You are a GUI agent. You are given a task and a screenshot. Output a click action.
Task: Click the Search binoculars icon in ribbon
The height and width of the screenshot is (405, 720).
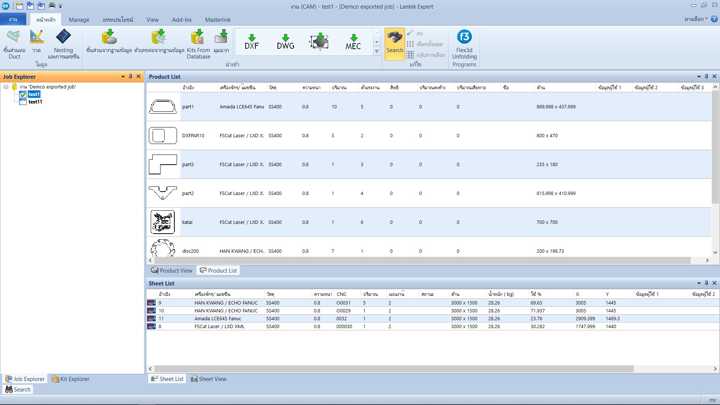(x=395, y=43)
